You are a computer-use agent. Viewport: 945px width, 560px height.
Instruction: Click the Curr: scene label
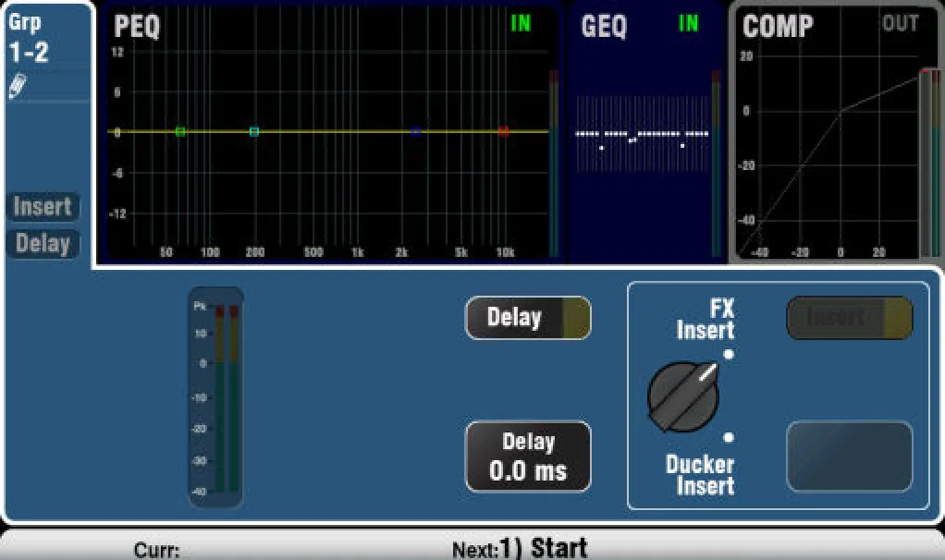click(x=156, y=550)
